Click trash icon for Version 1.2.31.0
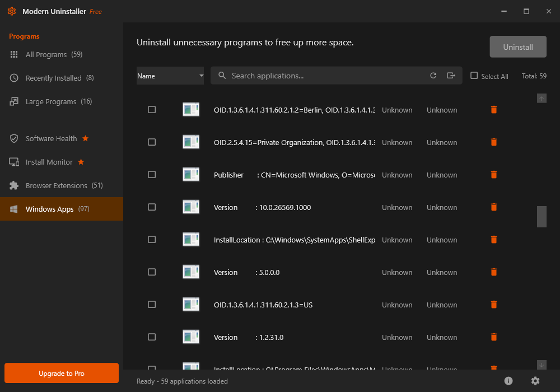Viewport: 560px width, 392px height. coord(494,337)
